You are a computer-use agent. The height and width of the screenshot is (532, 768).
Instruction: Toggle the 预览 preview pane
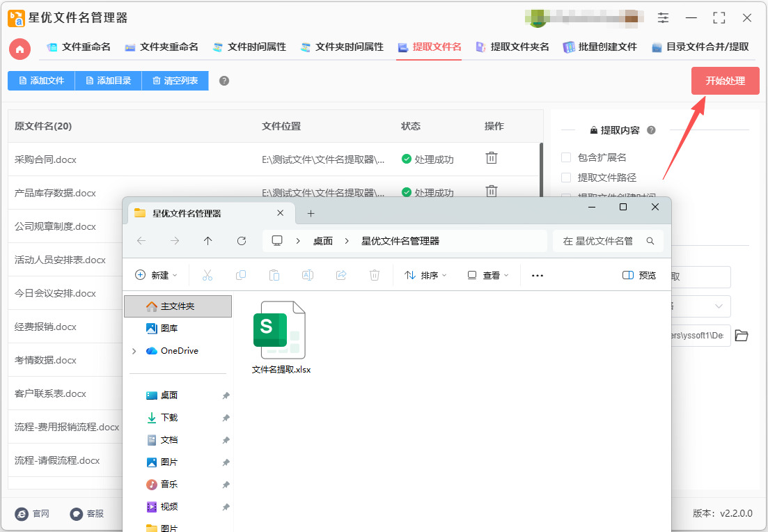639,275
